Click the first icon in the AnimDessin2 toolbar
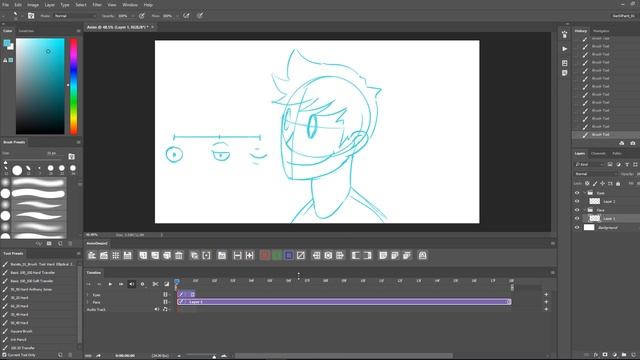 pyautogui.click(x=92, y=256)
